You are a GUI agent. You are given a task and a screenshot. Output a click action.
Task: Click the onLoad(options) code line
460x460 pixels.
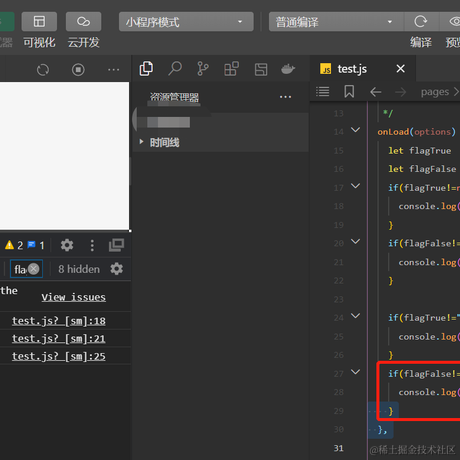pyautogui.click(x=416, y=132)
